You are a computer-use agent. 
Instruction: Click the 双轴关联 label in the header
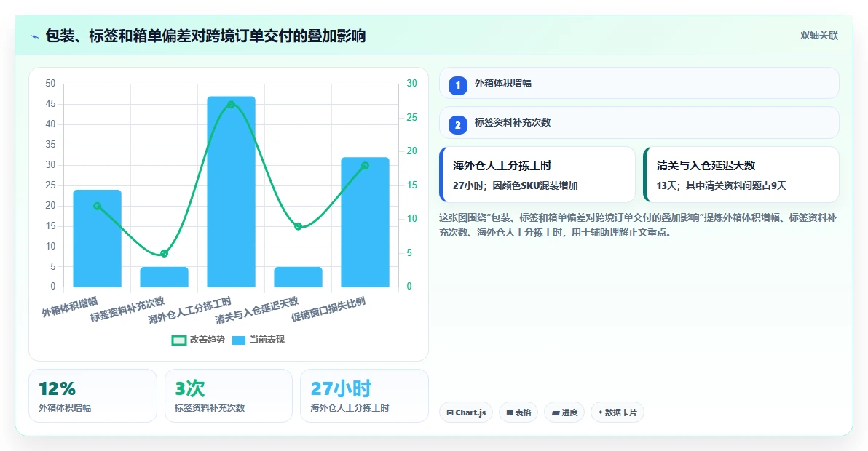(x=818, y=36)
